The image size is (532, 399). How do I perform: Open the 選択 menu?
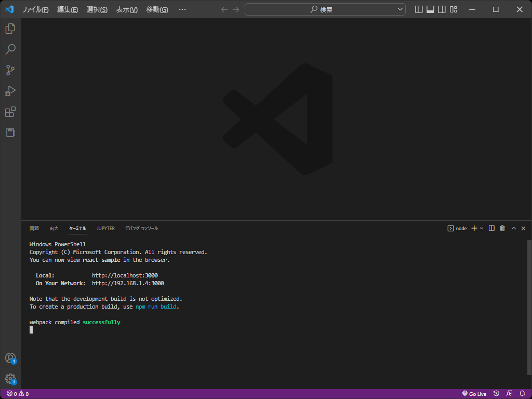click(97, 9)
